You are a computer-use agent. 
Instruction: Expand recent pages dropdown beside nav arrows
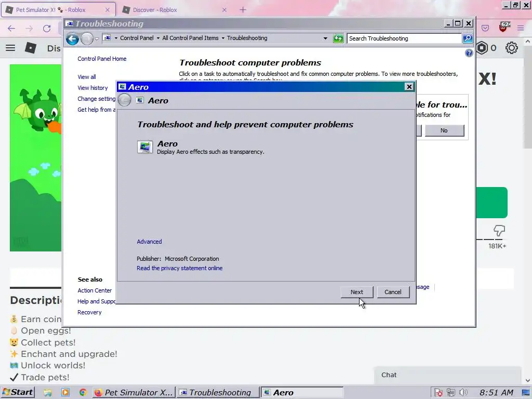[x=97, y=38]
